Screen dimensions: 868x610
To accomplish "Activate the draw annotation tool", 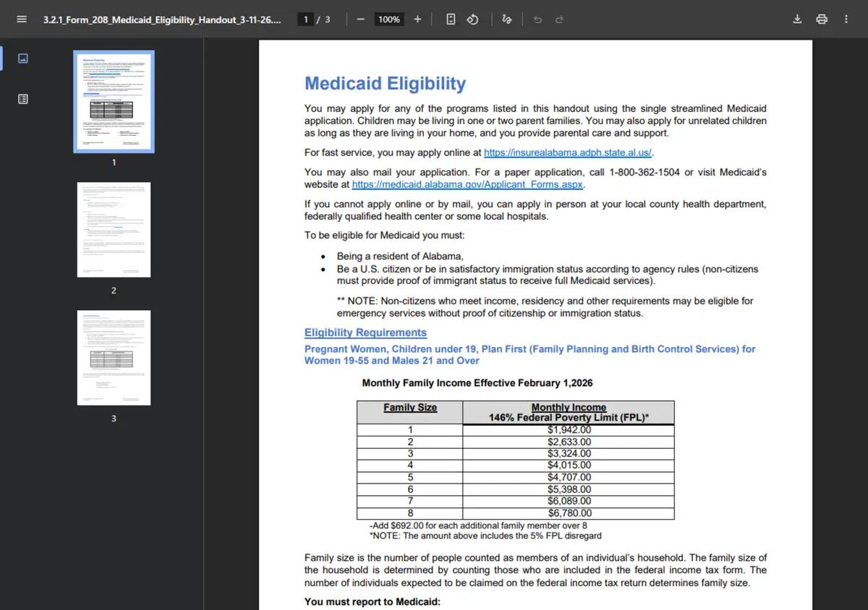I will coord(507,20).
